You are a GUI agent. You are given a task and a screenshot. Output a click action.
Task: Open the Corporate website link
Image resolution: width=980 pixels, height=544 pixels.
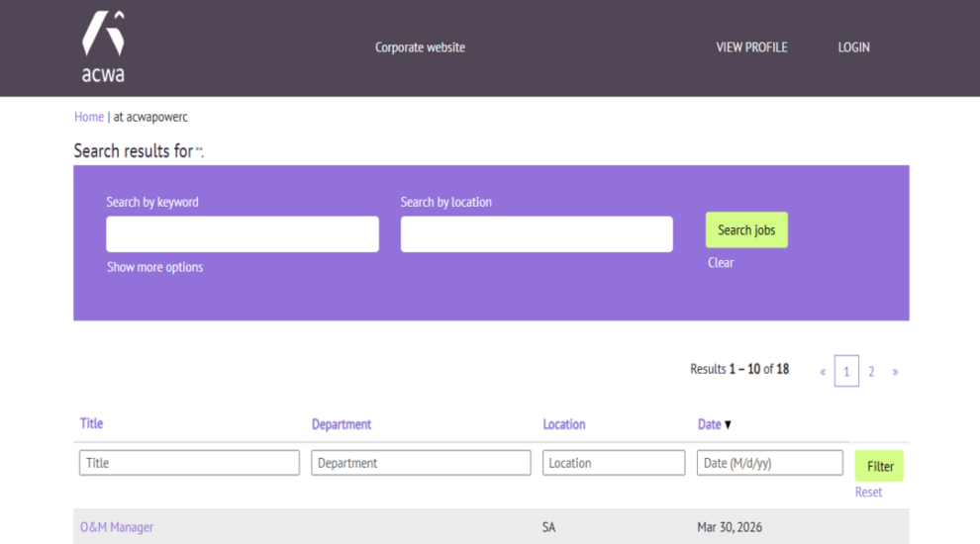click(x=420, y=47)
